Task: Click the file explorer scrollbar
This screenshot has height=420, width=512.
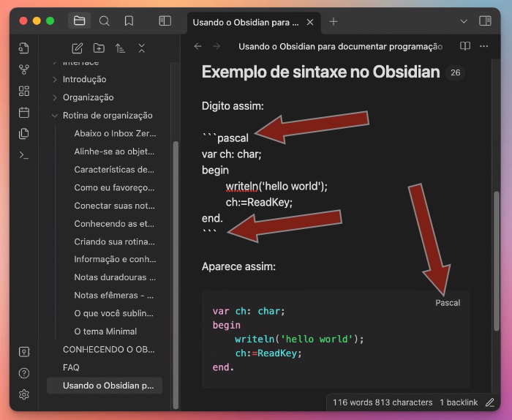Action: [x=176, y=274]
